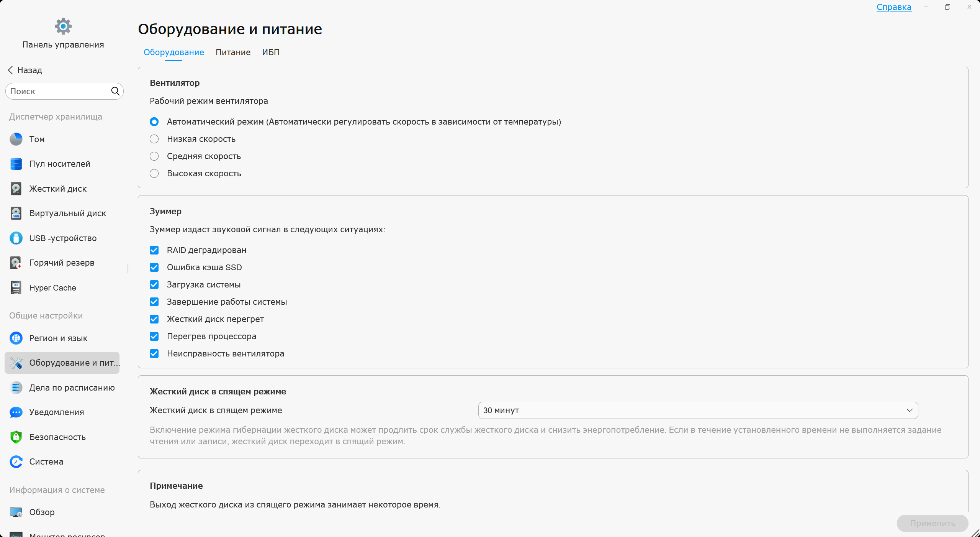Select the USB-устройство icon
Screen dimensions: 980x537
point(16,238)
